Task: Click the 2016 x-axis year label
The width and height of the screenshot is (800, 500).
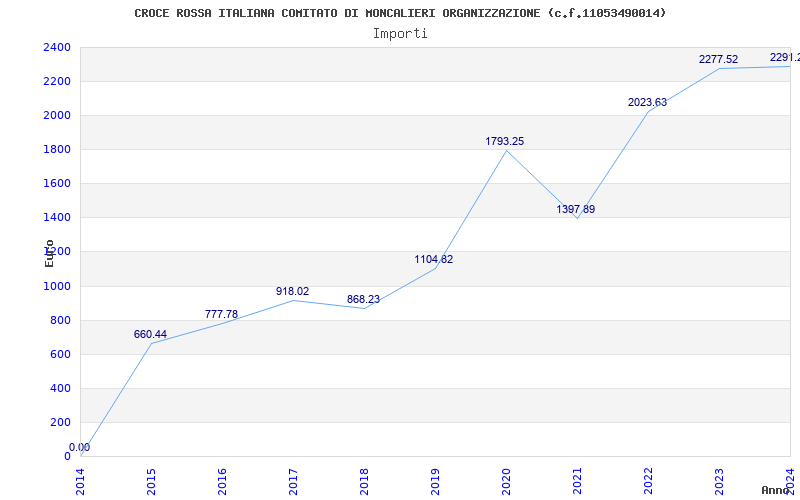Action: [222, 482]
